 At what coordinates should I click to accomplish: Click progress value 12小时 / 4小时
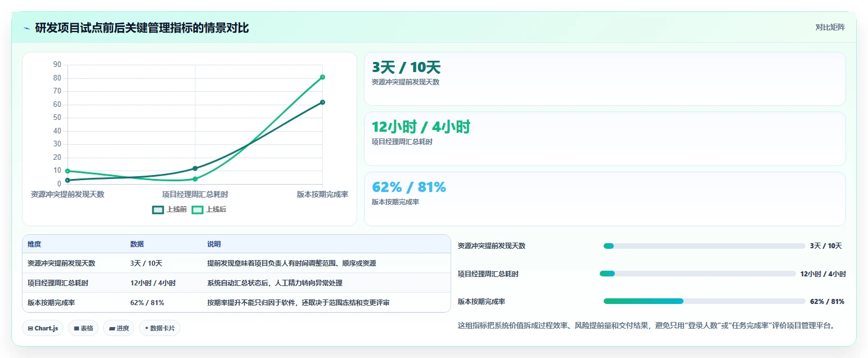pyautogui.click(x=823, y=274)
